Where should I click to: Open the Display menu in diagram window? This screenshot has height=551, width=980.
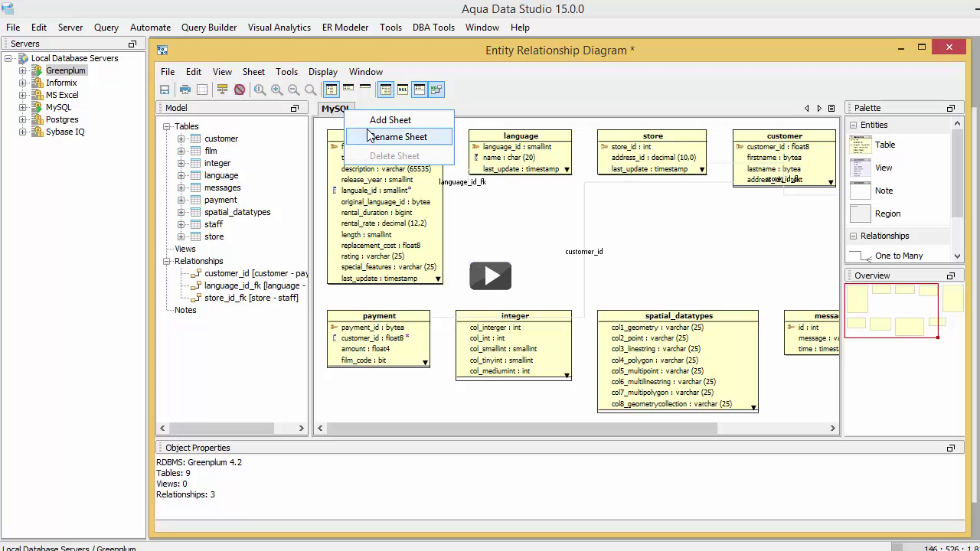coord(323,72)
